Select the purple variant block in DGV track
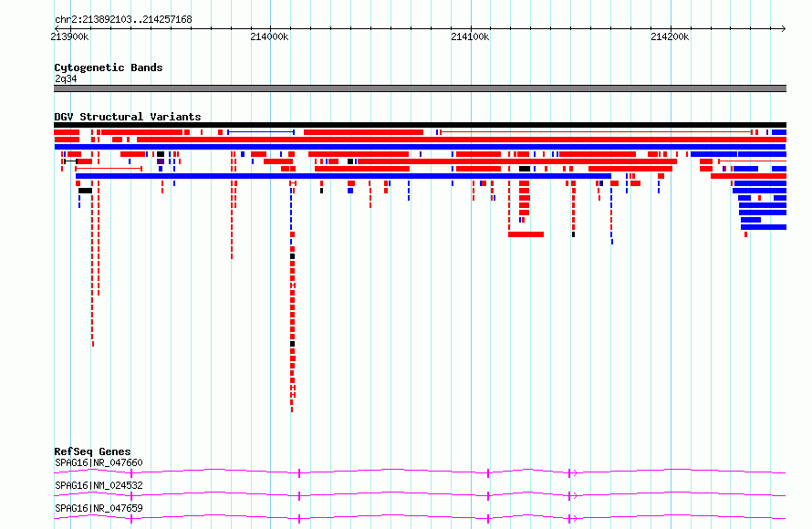Image resolution: width=812 pixels, height=529 pixels. (161, 161)
